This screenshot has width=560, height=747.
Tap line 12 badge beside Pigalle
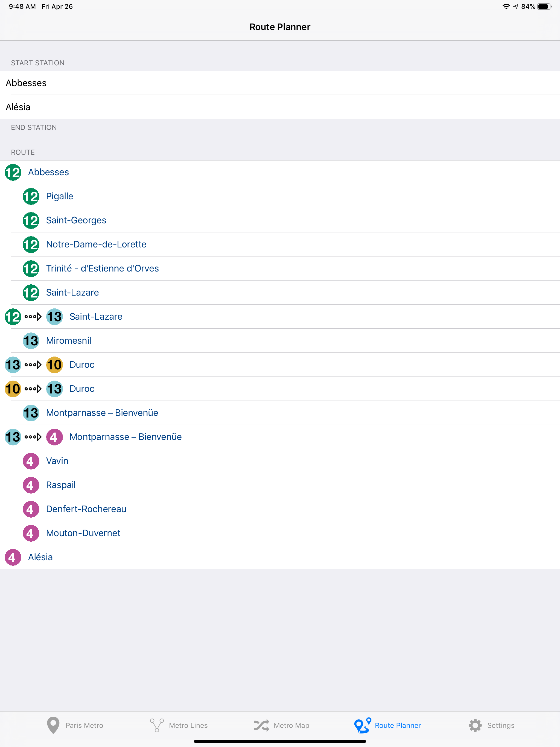(31, 197)
